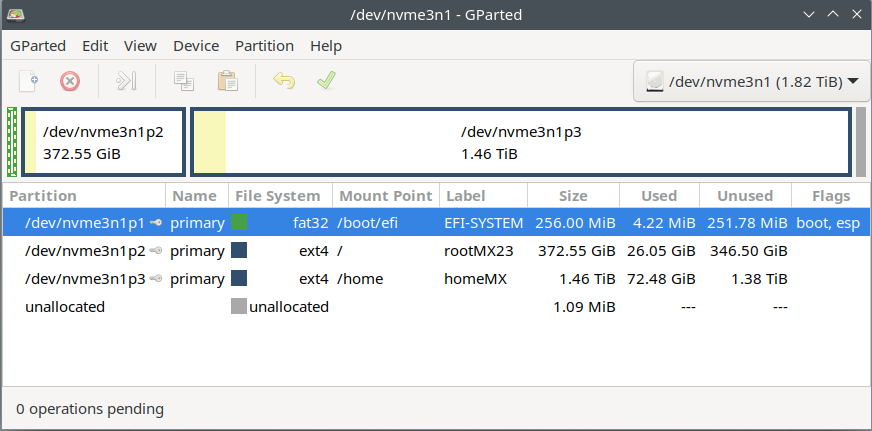The image size is (872, 431).
Task: Select the /dev/nvme3n1p2 block in disk map
Action: 103,142
